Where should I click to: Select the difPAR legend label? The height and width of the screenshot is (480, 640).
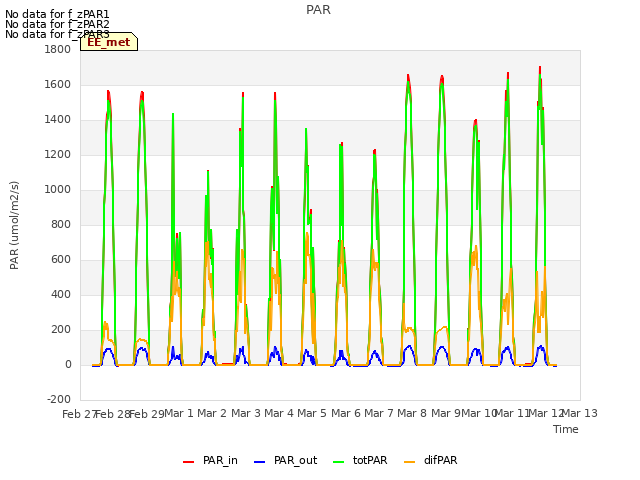(x=441, y=460)
